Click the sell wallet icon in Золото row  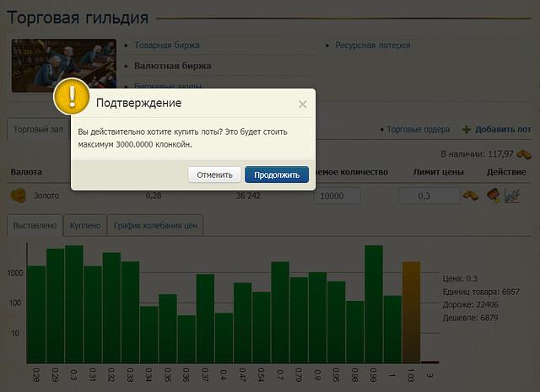click(x=493, y=196)
